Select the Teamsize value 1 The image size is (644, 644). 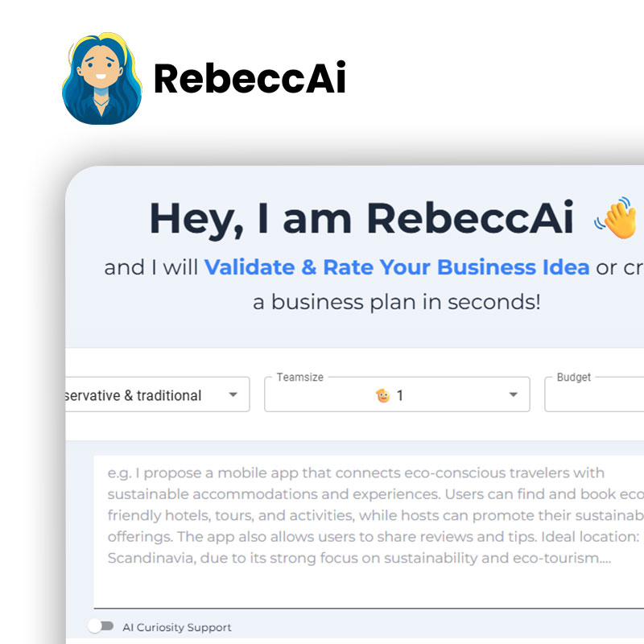point(400,395)
